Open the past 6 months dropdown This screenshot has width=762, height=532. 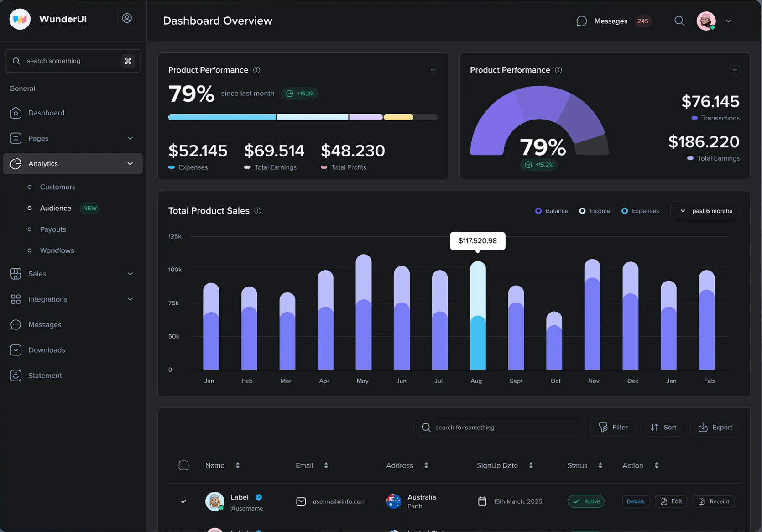tap(705, 211)
